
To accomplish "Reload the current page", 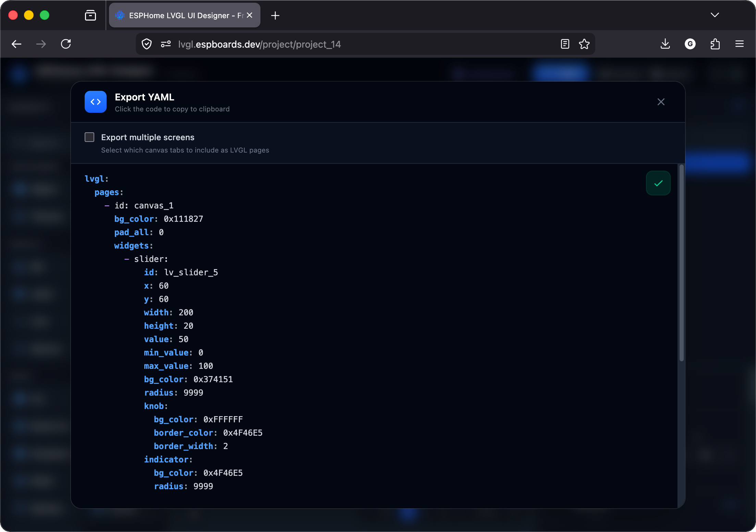I will pos(66,44).
